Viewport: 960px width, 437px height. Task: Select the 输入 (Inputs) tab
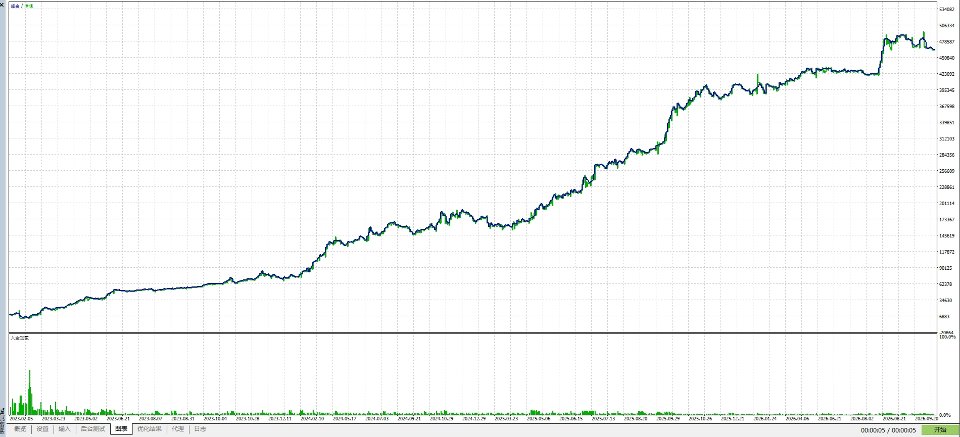(64, 429)
